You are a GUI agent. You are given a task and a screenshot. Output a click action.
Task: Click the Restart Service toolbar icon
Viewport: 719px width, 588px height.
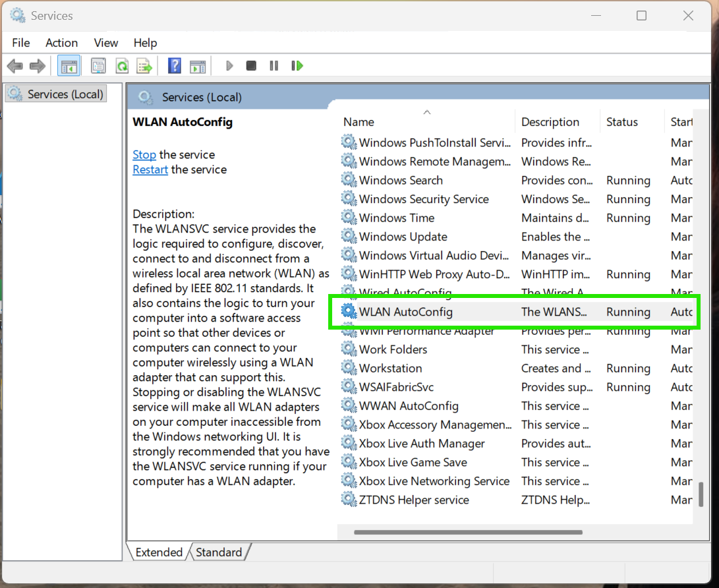(x=297, y=66)
